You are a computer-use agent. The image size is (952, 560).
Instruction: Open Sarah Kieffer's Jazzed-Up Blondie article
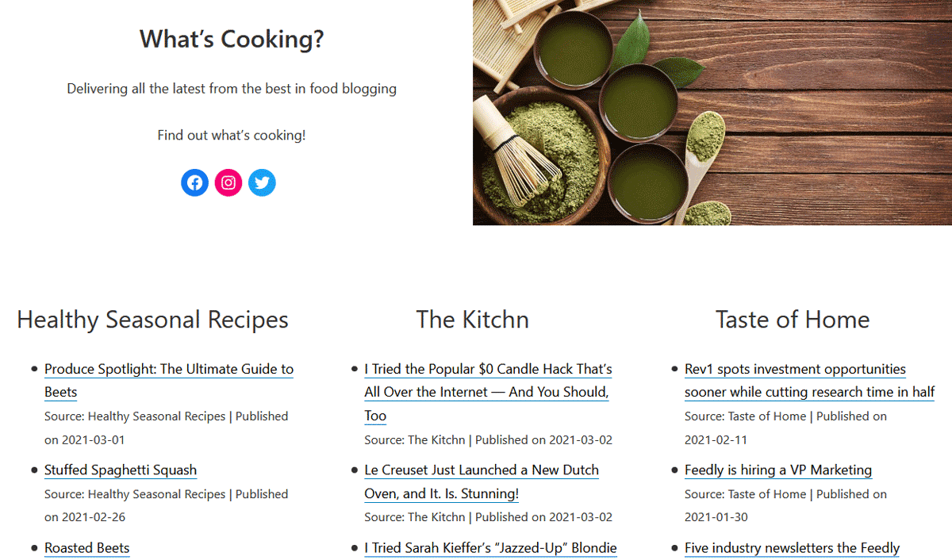tap(489, 547)
